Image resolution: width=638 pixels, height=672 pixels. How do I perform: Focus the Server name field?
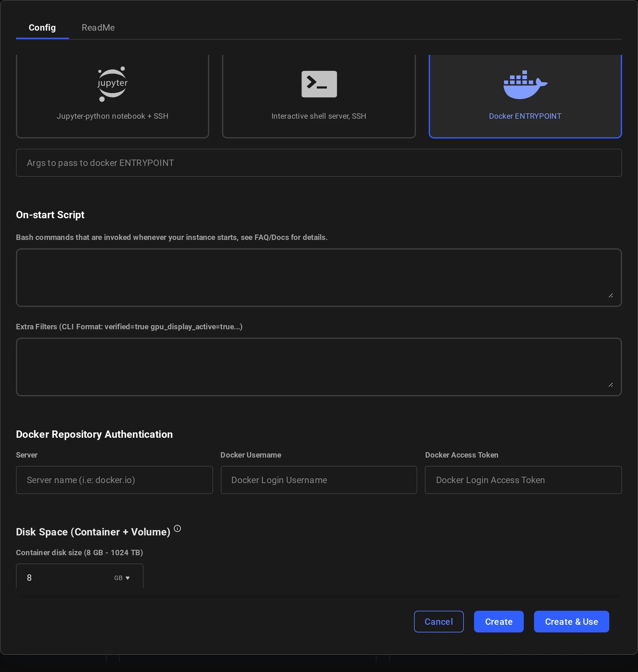(114, 480)
